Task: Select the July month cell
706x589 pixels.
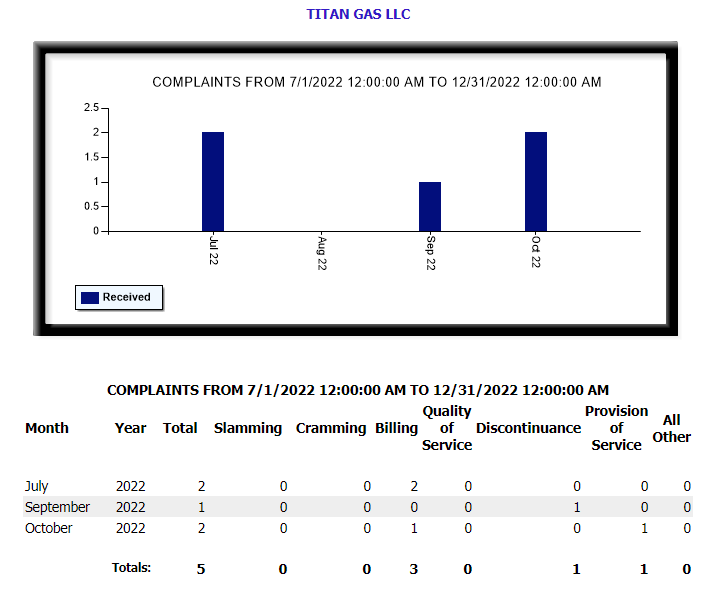Action: click(x=36, y=486)
